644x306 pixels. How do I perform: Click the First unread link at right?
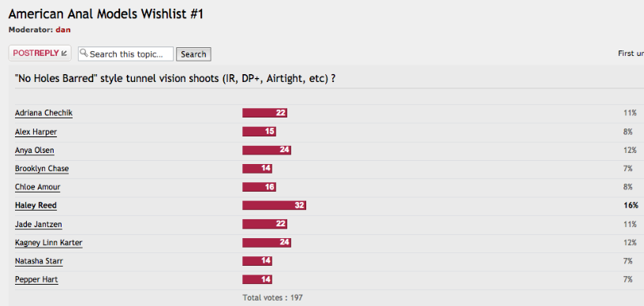pyautogui.click(x=631, y=54)
